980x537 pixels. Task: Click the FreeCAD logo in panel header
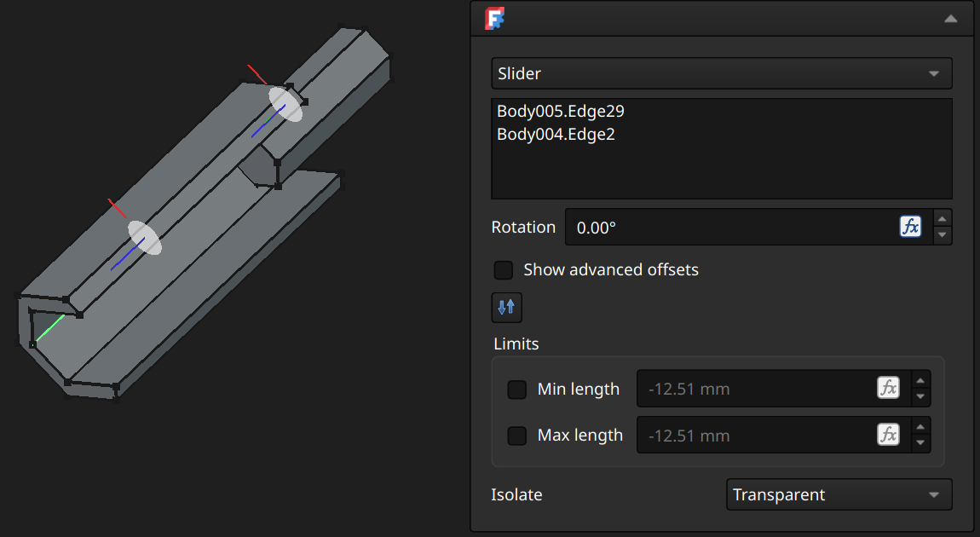pyautogui.click(x=494, y=19)
